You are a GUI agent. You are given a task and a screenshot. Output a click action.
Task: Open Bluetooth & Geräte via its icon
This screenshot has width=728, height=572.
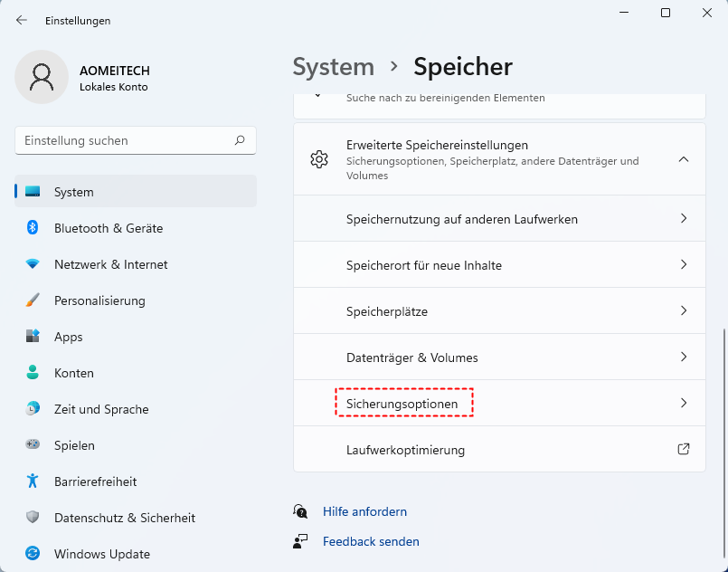click(x=33, y=228)
